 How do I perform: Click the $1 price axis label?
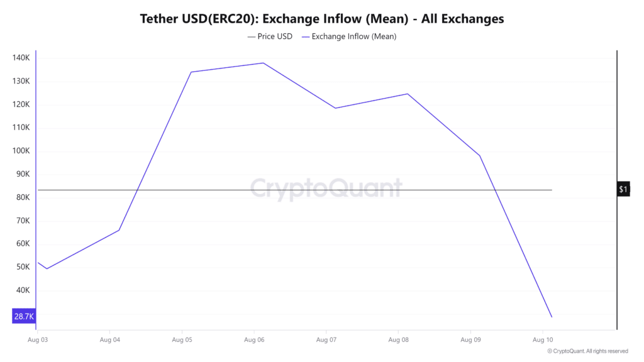coord(623,189)
